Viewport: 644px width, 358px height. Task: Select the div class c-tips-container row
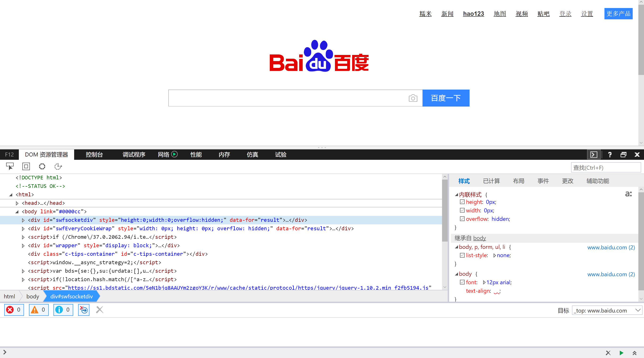pos(221,254)
